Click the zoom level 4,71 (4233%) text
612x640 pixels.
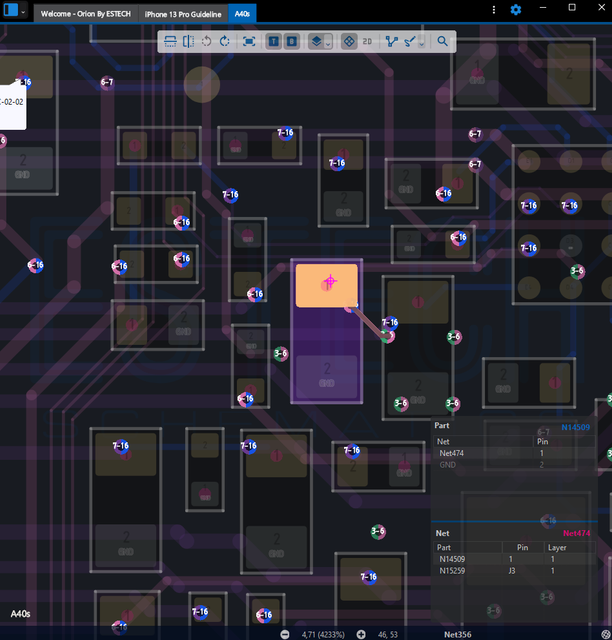[x=323, y=635]
